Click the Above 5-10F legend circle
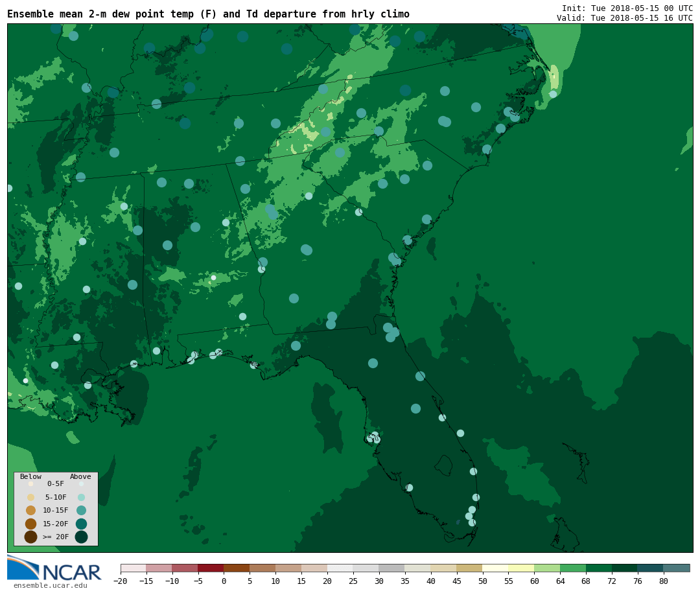This screenshot has width=700, height=593. (x=81, y=497)
